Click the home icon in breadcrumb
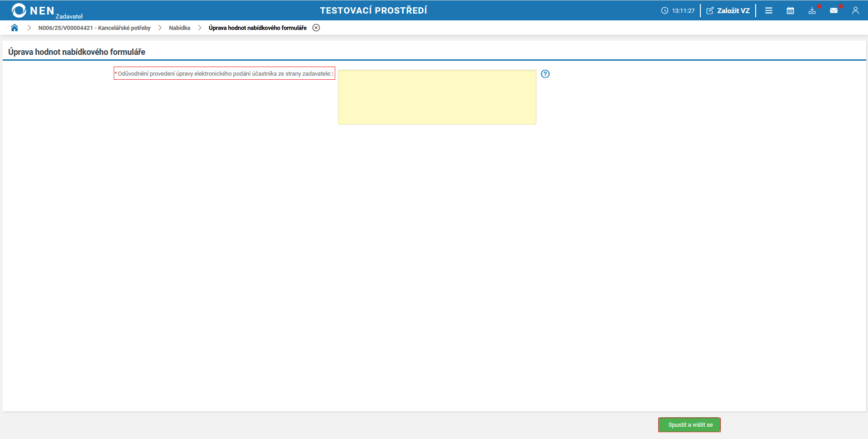The image size is (868, 439). (14, 28)
